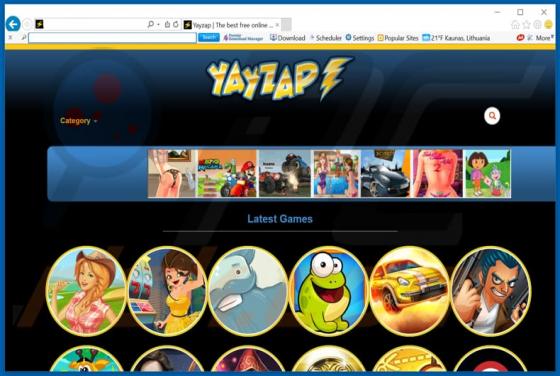Open the Mario motorbike game thumbnail
Viewport: 560px width, 376px height.
coord(227,174)
